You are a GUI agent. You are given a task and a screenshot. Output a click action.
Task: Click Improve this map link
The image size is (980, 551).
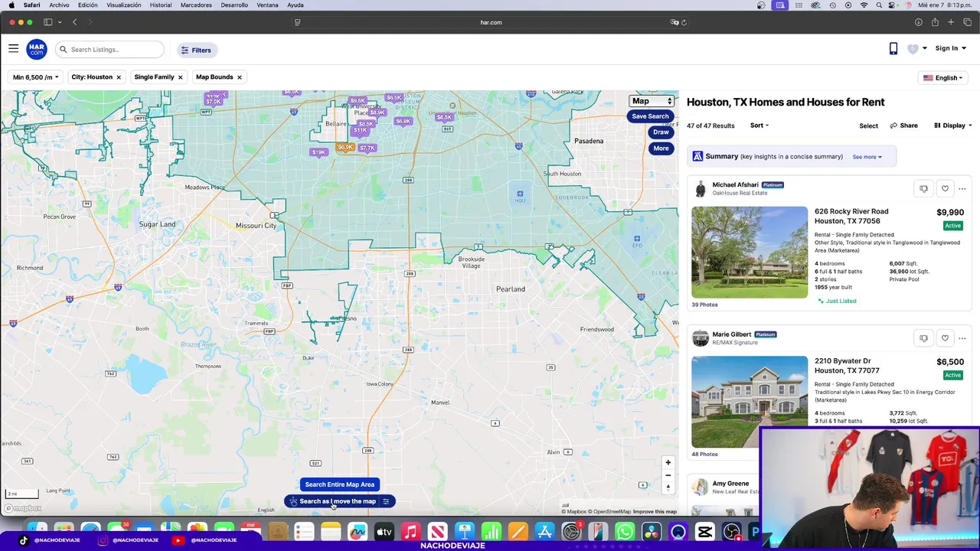(655, 511)
